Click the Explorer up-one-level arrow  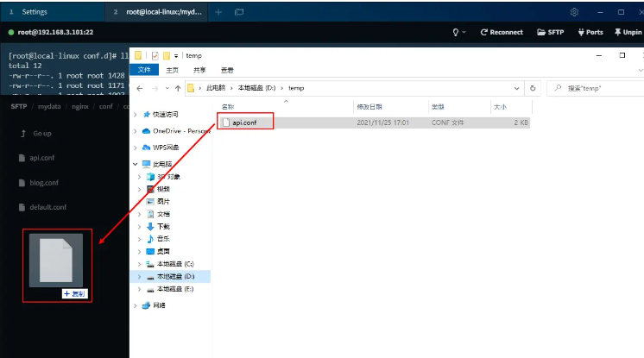pos(178,88)
